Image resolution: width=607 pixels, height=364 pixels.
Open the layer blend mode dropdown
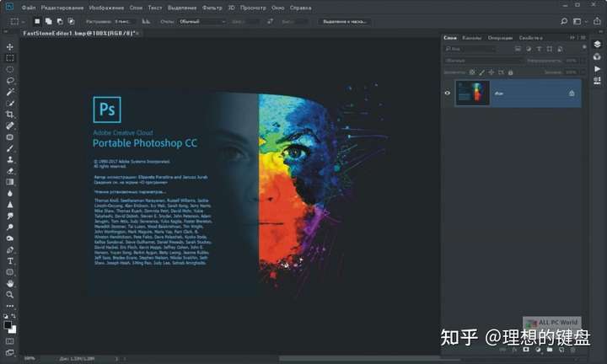pyautogui.click(x=483, y=61)
